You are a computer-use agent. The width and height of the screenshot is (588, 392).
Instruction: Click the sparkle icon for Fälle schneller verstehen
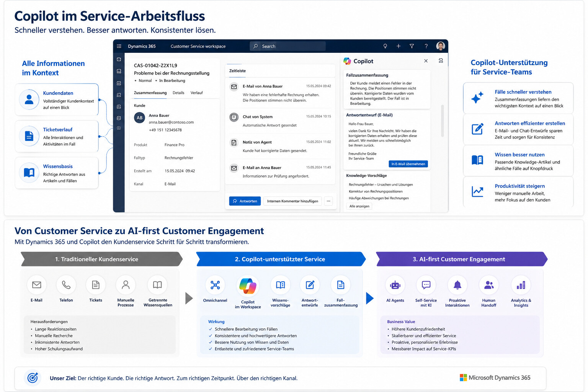[477, 98]
